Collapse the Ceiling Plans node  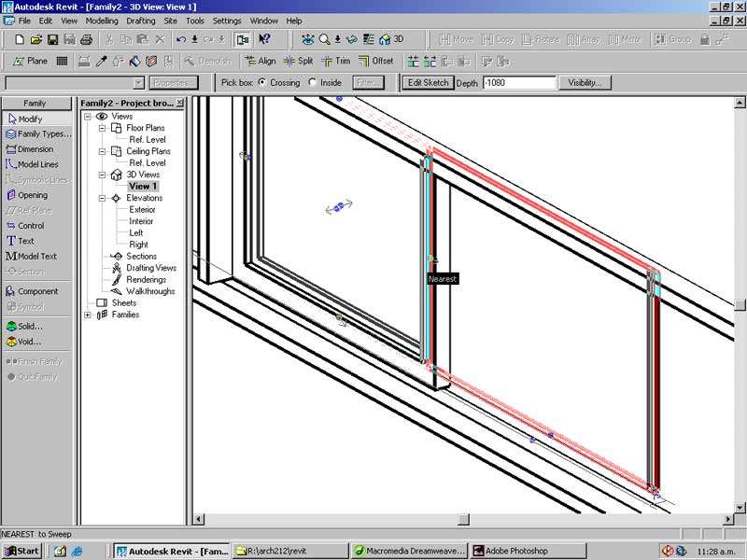pyautogui.click(x=102, y=151)
